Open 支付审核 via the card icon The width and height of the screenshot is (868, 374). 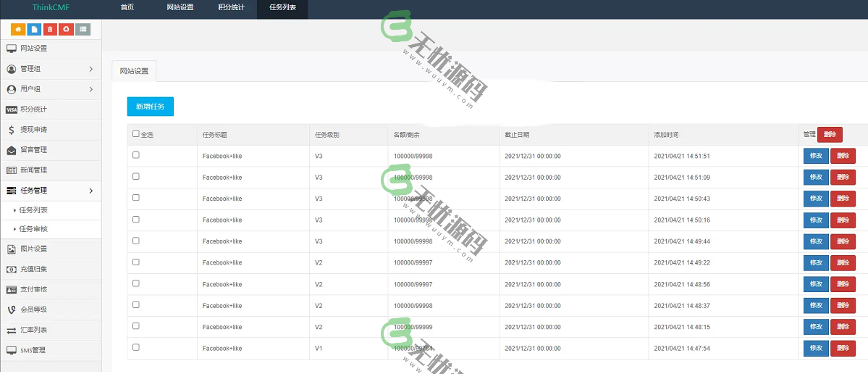[11, 290]
